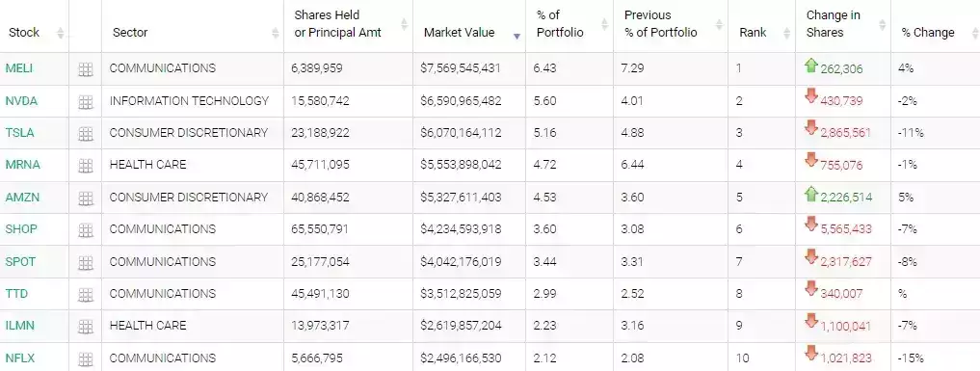Open the grid icon beside NVDA
Screen dimensions: 980x371
pos(86,102)
